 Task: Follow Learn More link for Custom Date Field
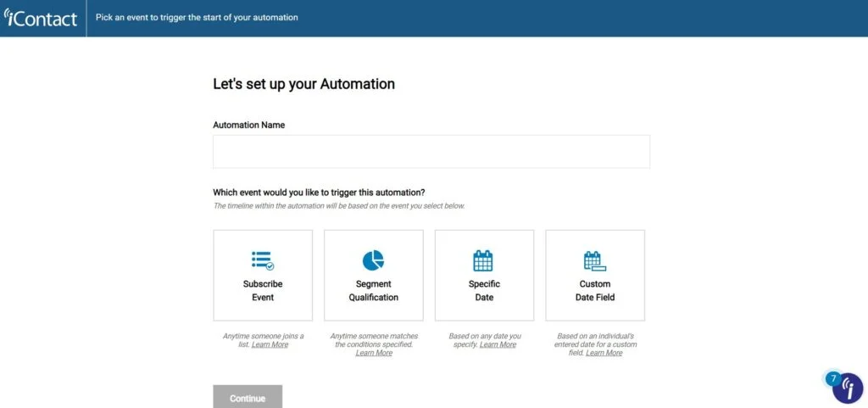click(x=604, y=353)
